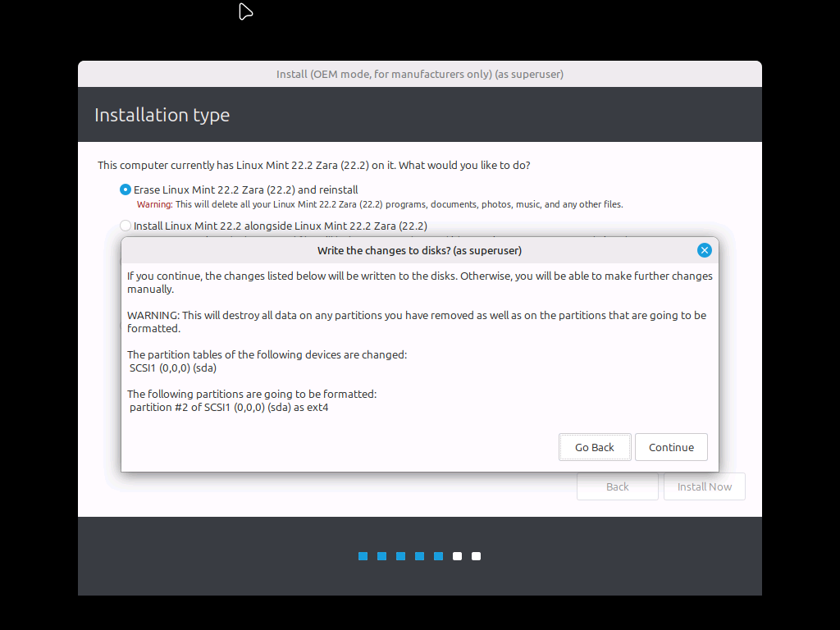Click the last white progress step square

(476, 556)
